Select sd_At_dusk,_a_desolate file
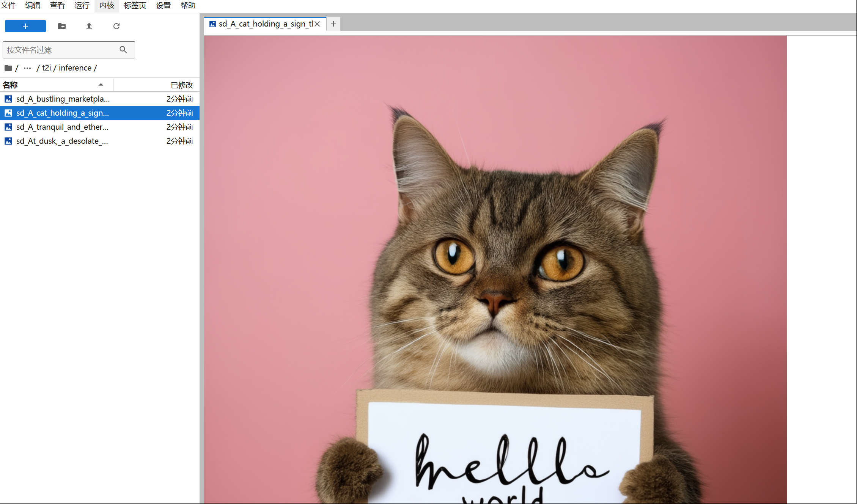 pyautogui.click(x=62, y=141)
